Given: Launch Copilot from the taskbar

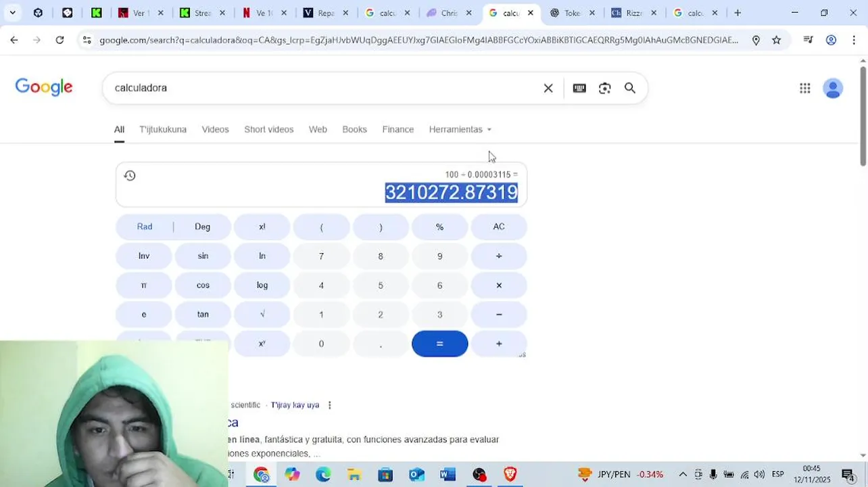Looking at the screenshot, I should click(x=292, y=474).
